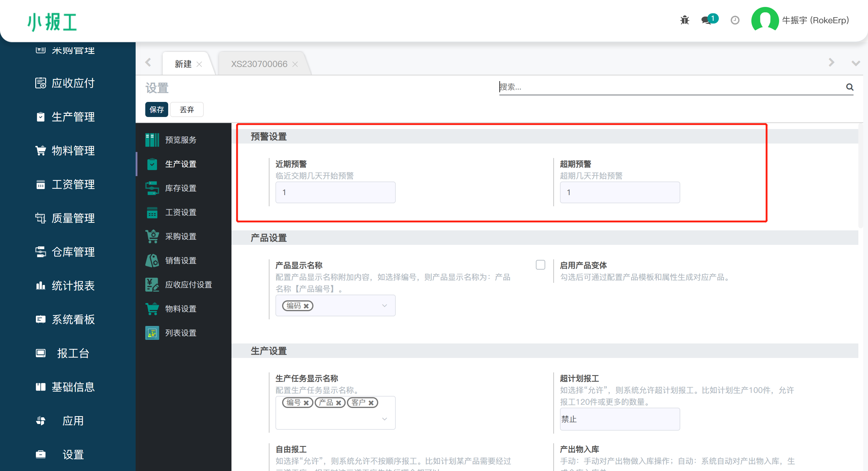This screenshot has width=868, height=471.
Task: Click the 丢弃 button
Action: (187, 109)
